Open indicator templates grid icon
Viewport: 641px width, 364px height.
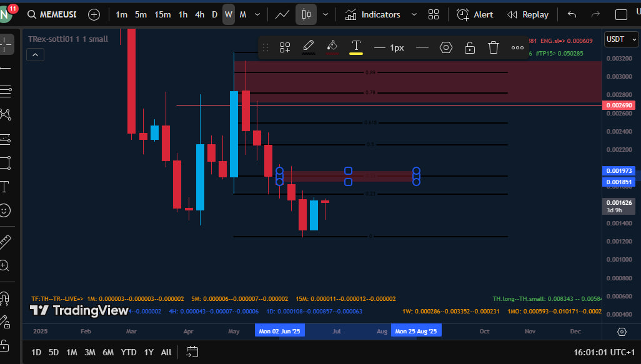pyautogui.click(x=434, y=15)
